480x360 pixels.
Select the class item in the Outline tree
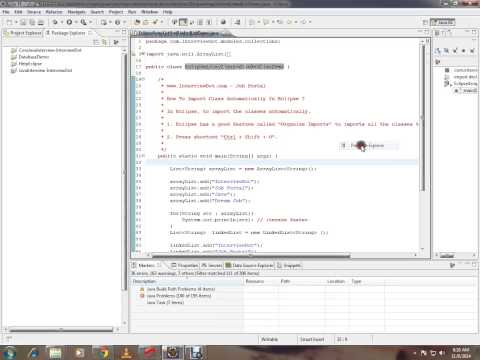tap(462, 84)
